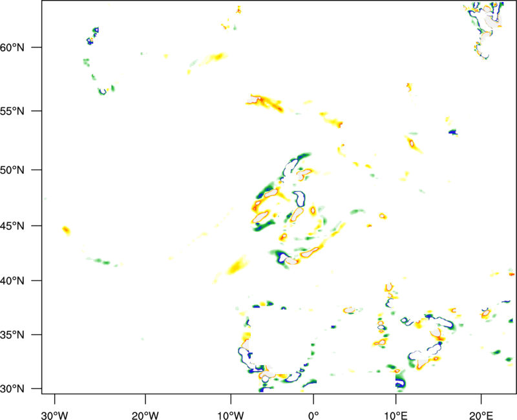Click the 30°N latitude label

pyautogui.click(x=12, y=389)
